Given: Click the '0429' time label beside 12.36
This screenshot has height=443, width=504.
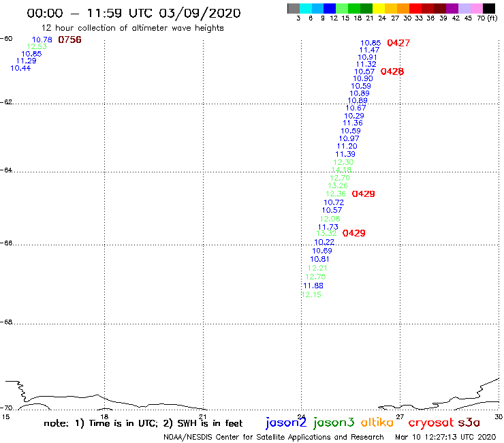Looking at the screenshot, I should click(x=364, y=194).
